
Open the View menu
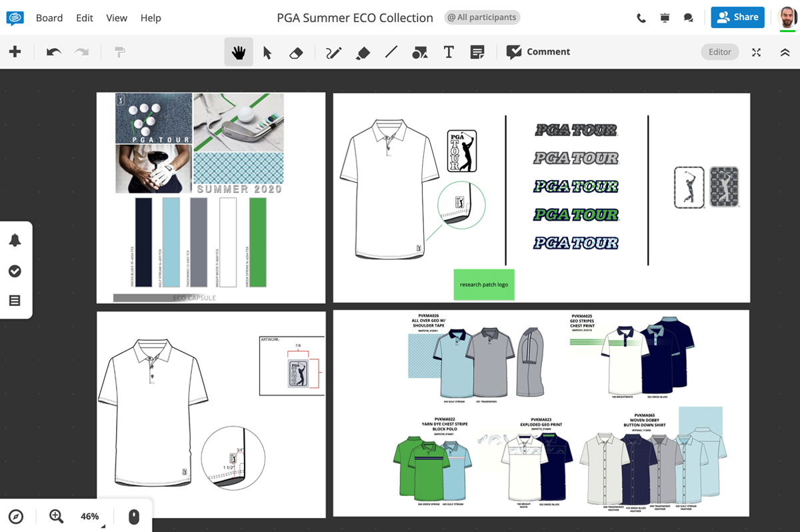[117, 18]
